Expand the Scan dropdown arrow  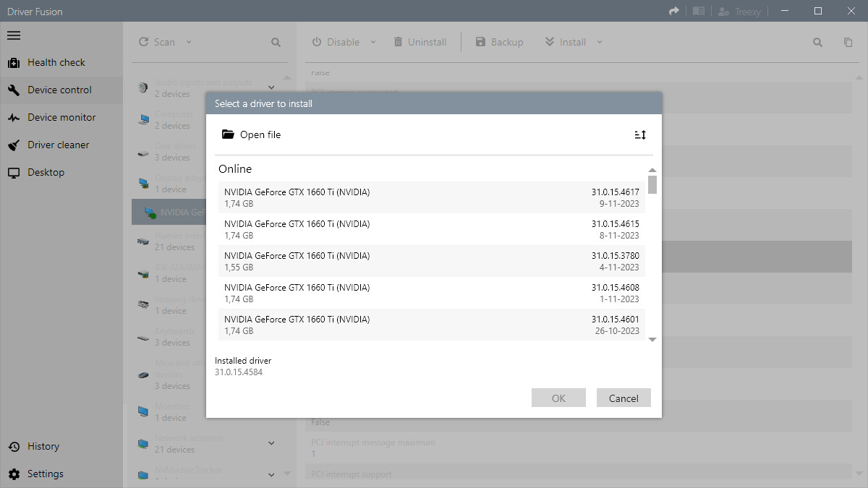click(189, 42)
